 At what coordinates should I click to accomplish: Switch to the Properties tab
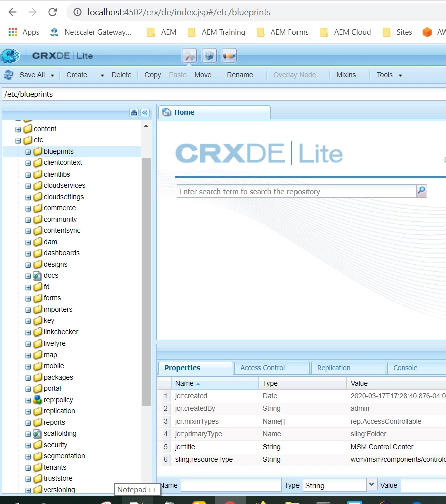195,368
